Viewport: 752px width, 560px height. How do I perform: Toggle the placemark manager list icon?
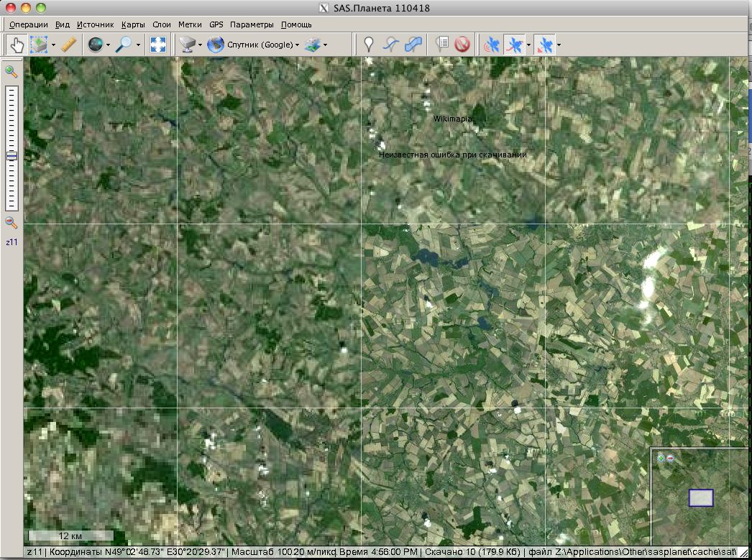442,45
